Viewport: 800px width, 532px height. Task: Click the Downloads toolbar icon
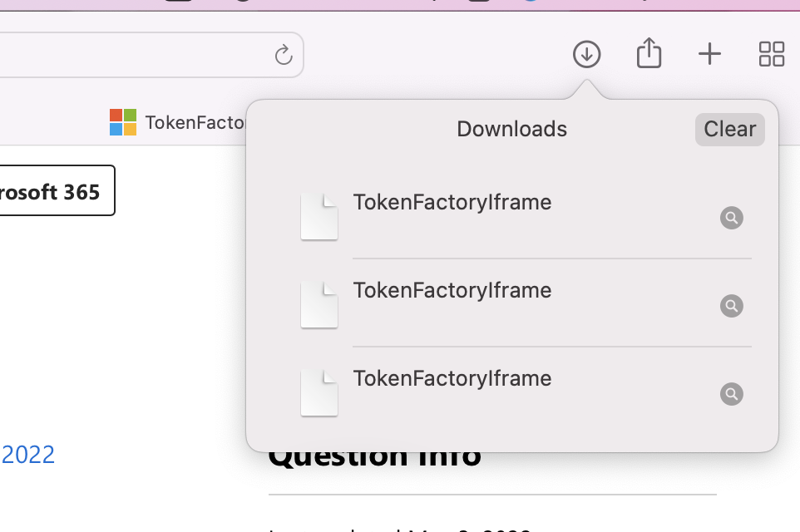click(587, 55)
